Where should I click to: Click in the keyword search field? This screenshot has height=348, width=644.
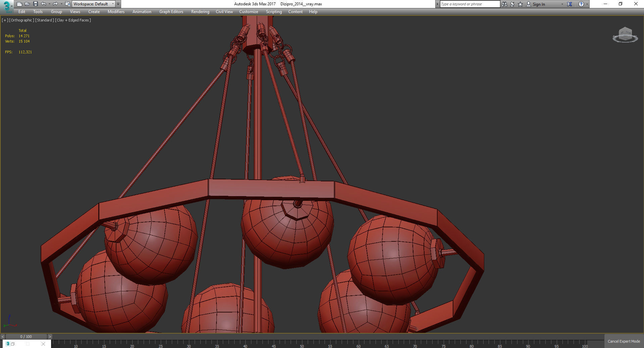(470, 4)
